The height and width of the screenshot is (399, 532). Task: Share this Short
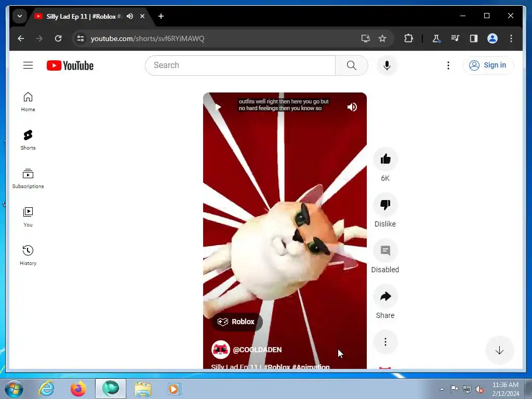(x=385, y=296)
